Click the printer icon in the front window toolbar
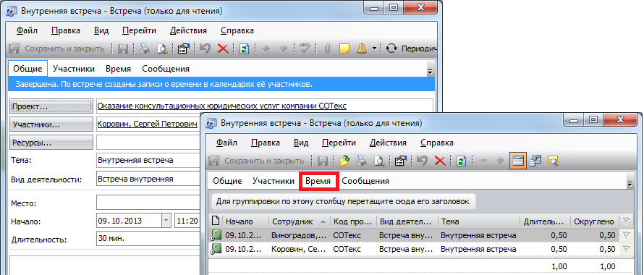This screenshot has width=644, height=275. point(362,161)
